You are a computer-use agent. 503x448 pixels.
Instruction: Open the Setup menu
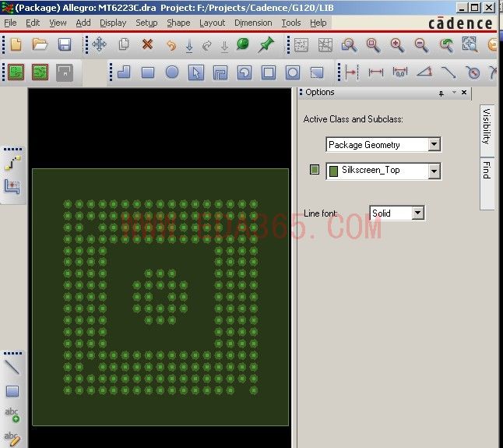tap(146, 23)
